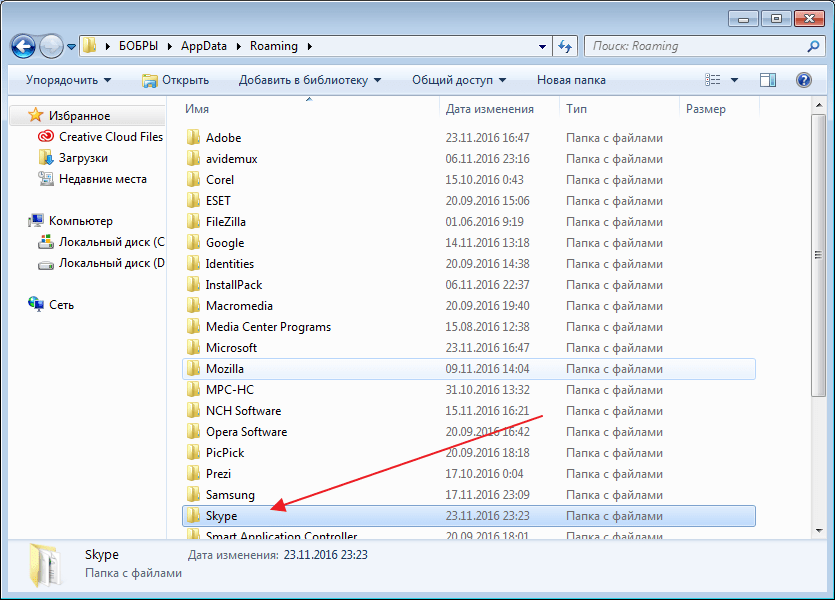835x600 pixels.
Task: Select the Microsoft folder icon
Action: tap(193, 348)
